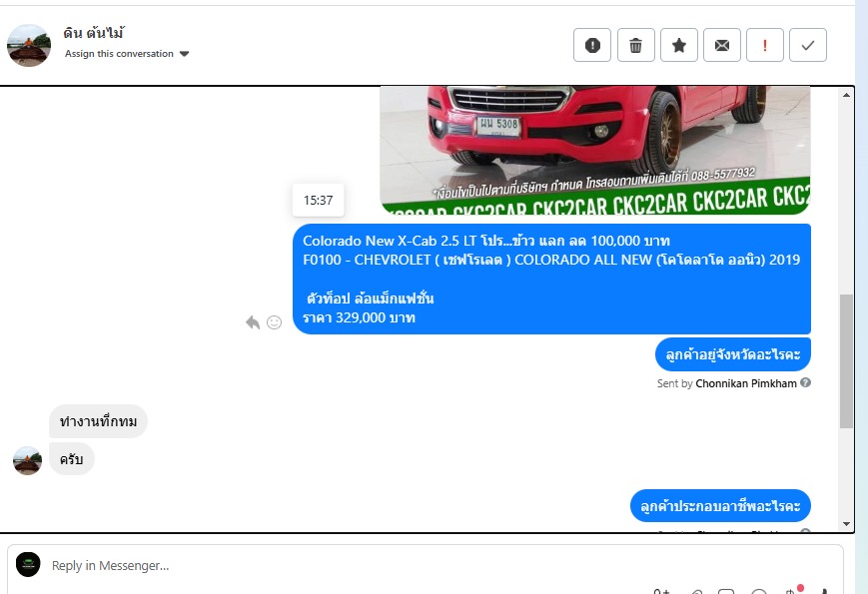This screenshot has height=594, width=868.
Task: Click the scroll-down arrow of the chat scrollbar
Action: click(846, 523)
